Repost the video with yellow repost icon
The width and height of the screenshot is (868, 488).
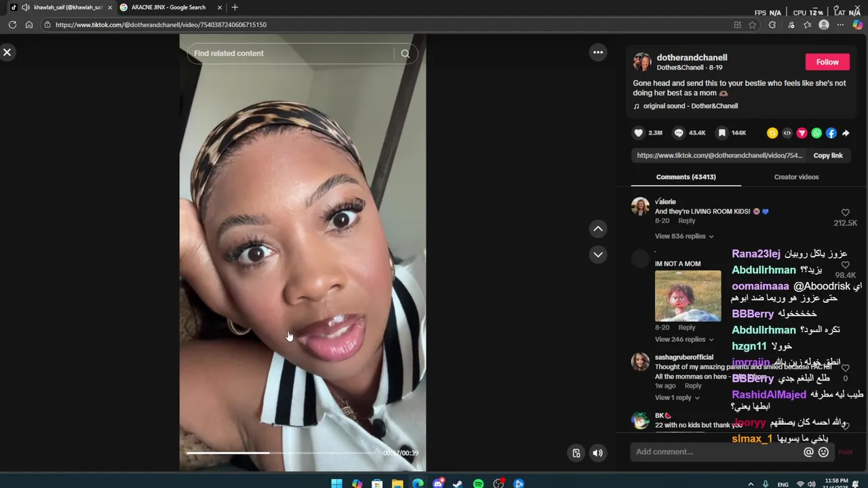[x=772, y=133]
